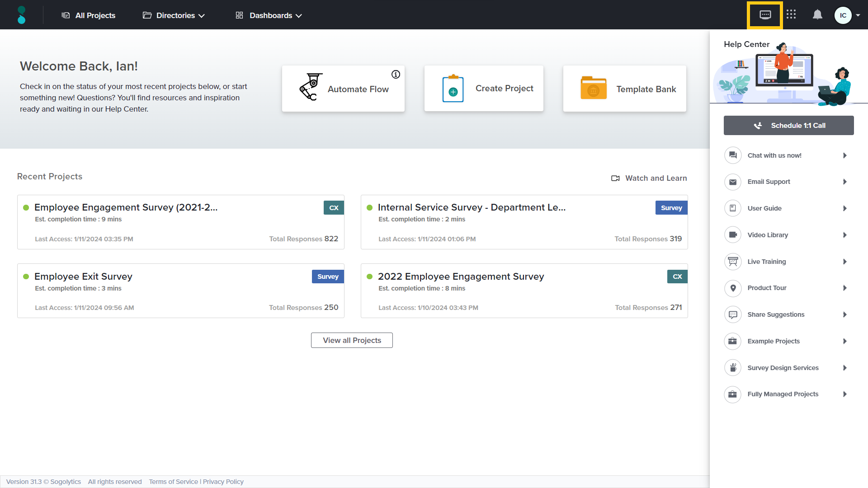Click the Video Library camera icon
This screenshot has width=868, height=488.
click(x=733, y=235)
